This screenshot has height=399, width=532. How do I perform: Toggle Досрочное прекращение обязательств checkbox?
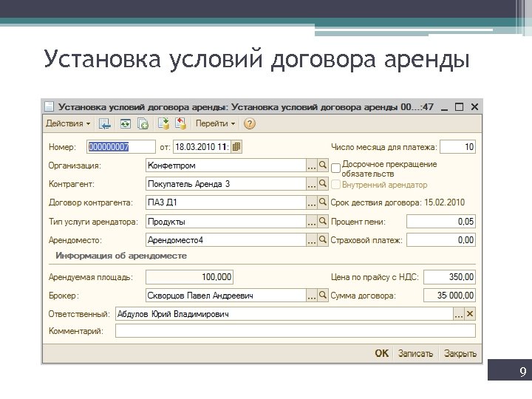[335, 168]
